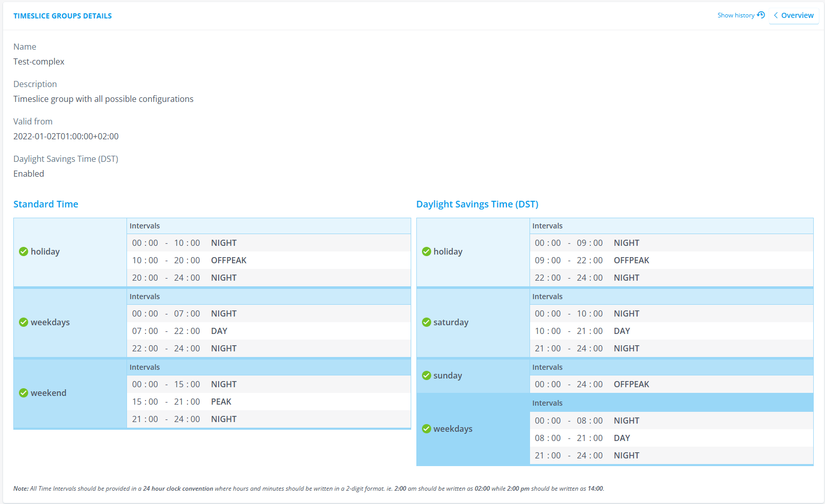The image size is (825, 504).
Task: Open the Show history link
Action: 736,15
